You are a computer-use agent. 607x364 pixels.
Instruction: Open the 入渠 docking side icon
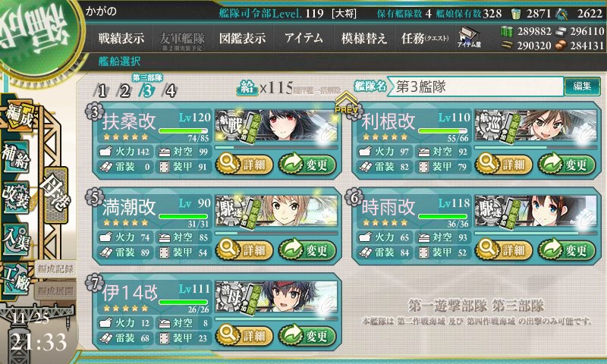coord(16,238)
